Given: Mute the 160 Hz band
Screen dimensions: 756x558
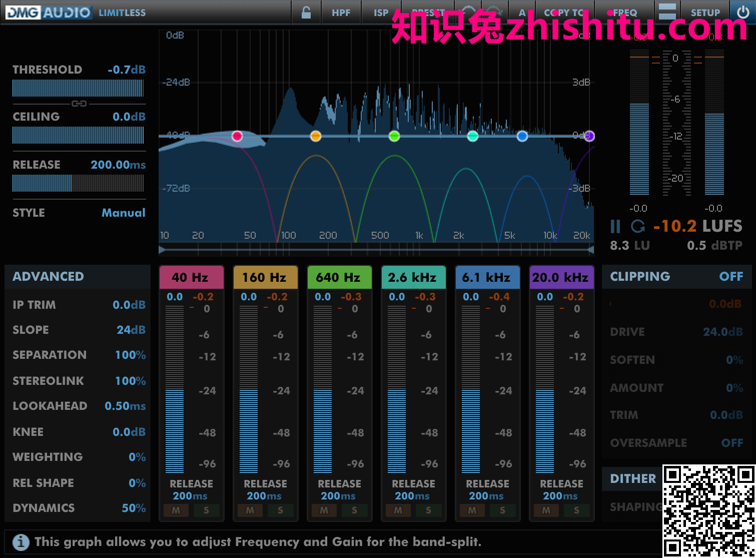Looking at the screenshot, I should (x=250, y=510).
